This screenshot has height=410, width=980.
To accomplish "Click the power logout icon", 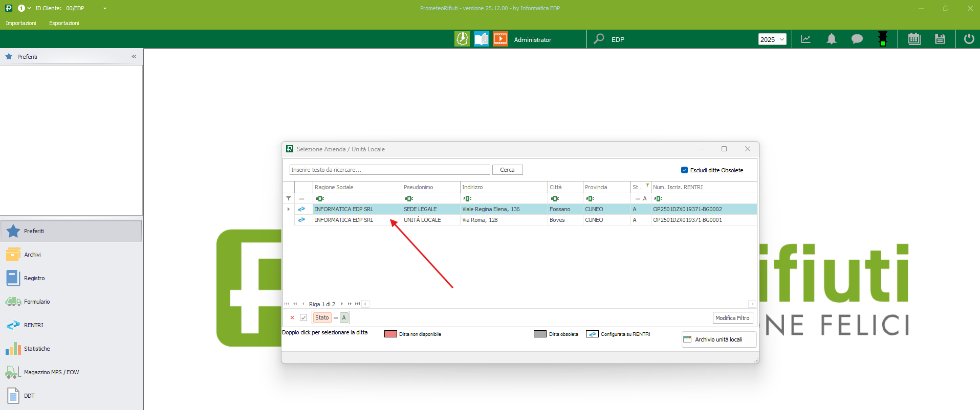I will click(x=969, y=39).
